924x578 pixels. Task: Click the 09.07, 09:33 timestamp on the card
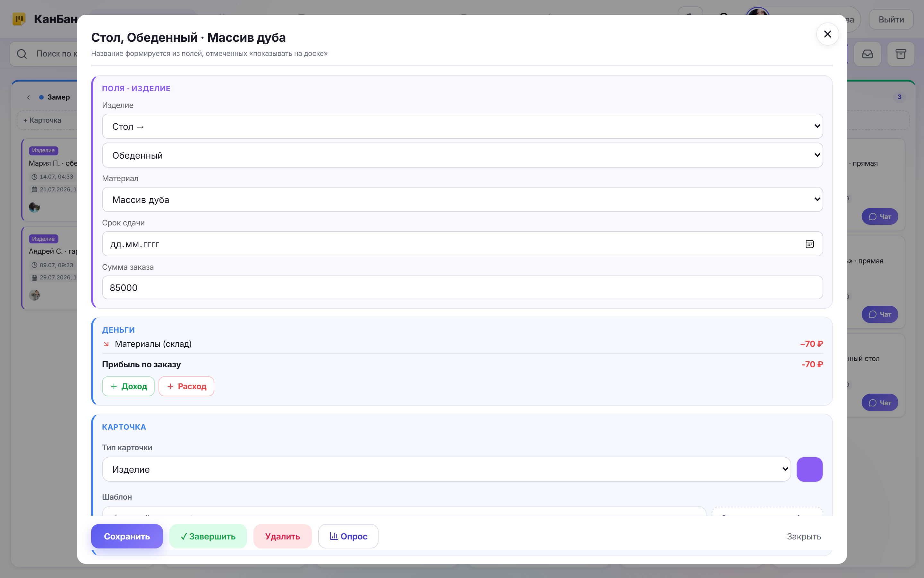53,265
